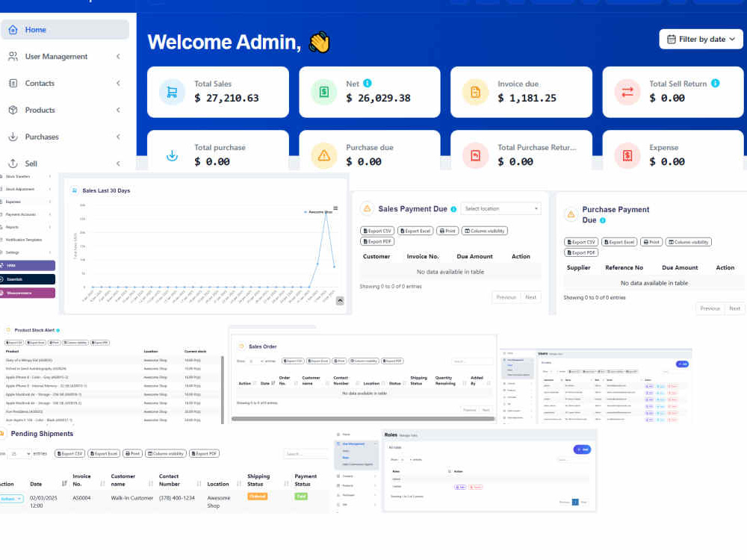Click the Total Sell Return arrows icon
Image resolution: width=747 pixels, height=560 pixels.
coord(627,92)
